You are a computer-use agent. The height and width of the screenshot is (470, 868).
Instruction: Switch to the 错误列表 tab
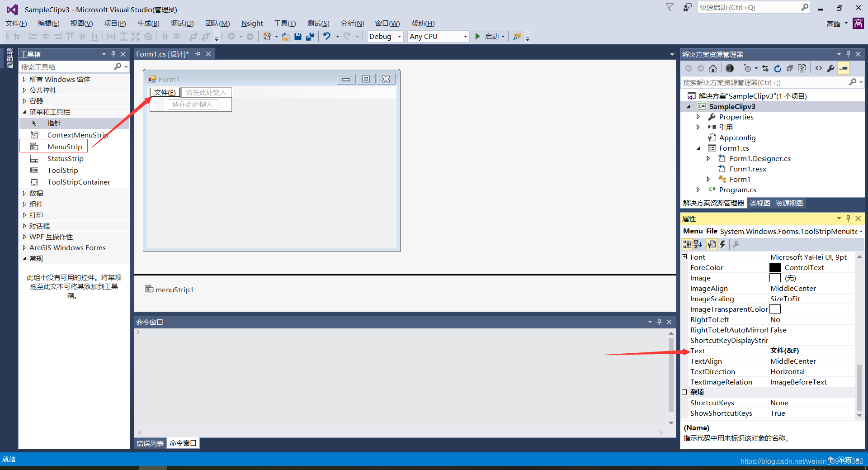150,443
